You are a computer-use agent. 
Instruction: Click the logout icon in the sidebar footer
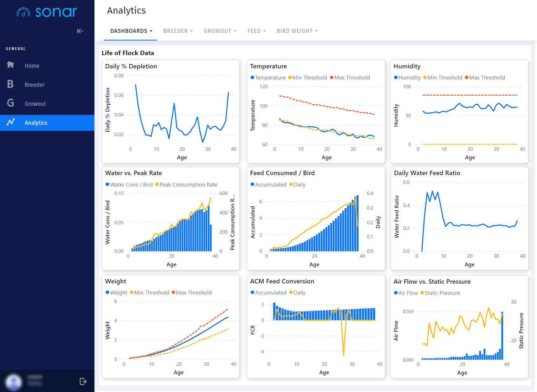click(x=83, y=382)
